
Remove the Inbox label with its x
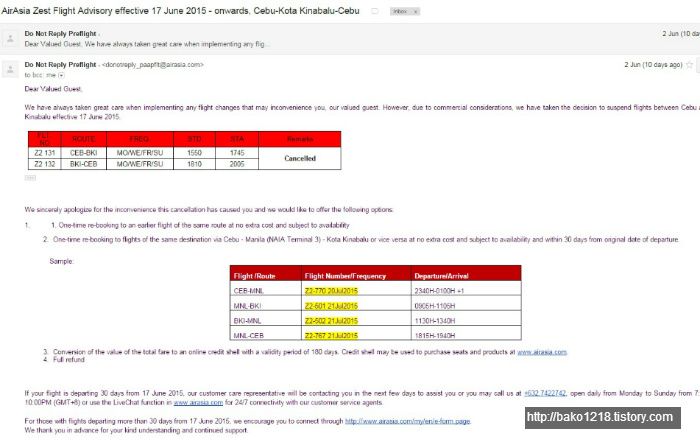pyautogui.click(x=415, y=12)
